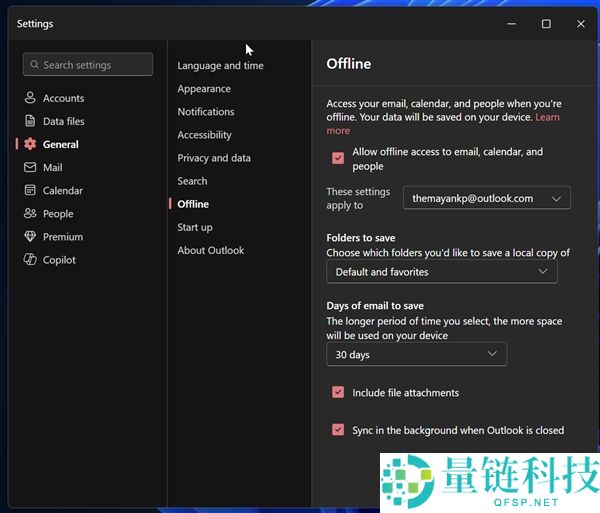Click the General gear icon

(30, 144)
